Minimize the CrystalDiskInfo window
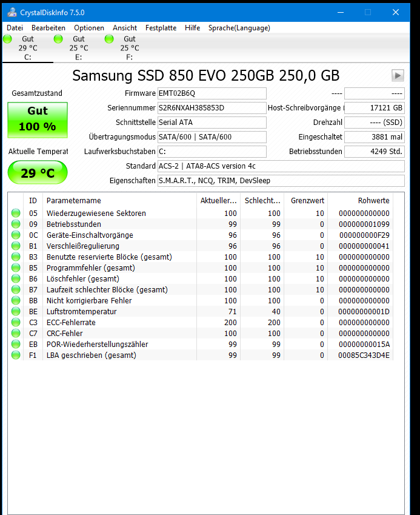This screenshot has width=420, height=515. pos(341,13)
